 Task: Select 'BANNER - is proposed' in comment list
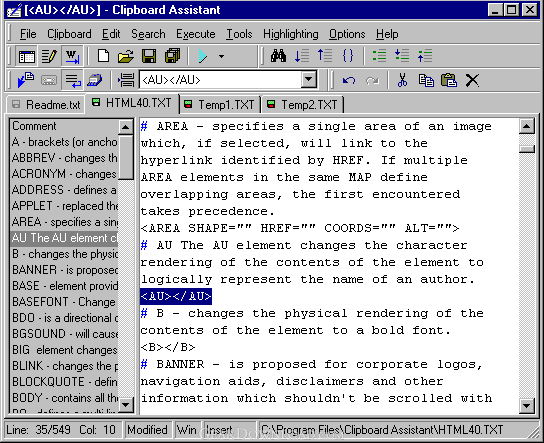click(65, 270)
